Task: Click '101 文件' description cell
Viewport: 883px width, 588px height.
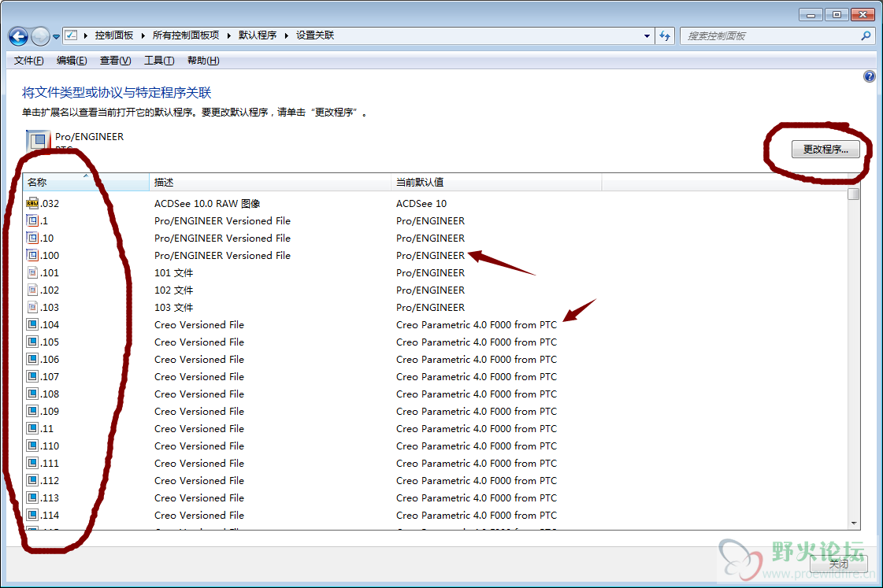Action: click(173, 273)
